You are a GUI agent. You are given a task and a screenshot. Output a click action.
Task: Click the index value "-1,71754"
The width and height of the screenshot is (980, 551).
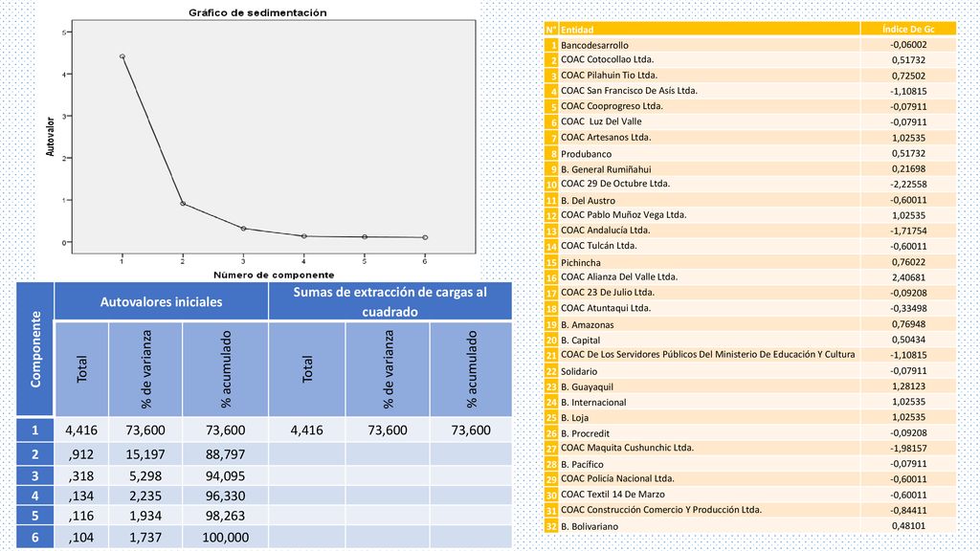(x=908, y=231)
